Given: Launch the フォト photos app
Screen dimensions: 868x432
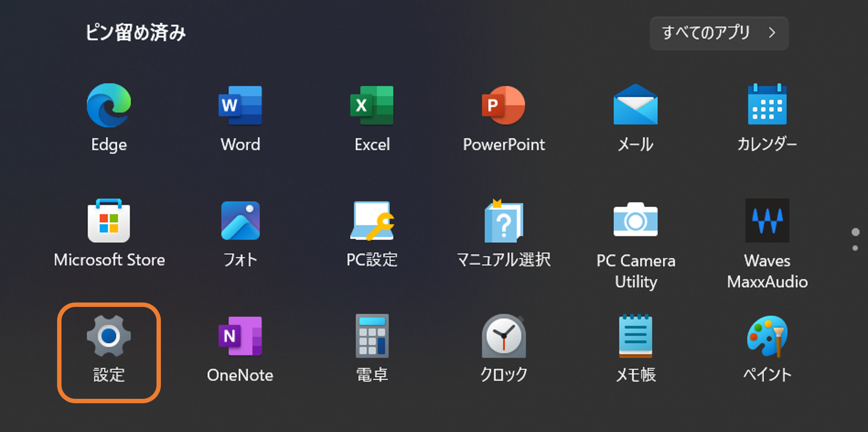Looking at the screenshot, I should pyautogui.click(x=240, y=221).
